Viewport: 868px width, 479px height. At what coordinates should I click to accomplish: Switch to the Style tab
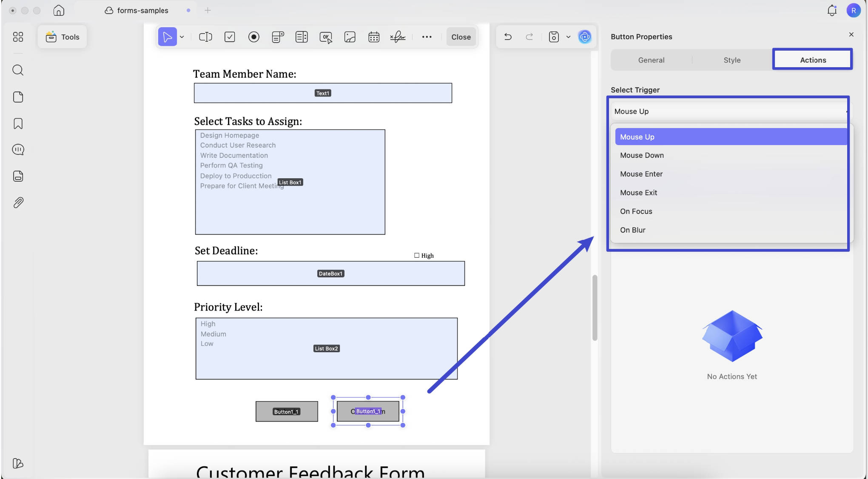(x=732, y=60)
